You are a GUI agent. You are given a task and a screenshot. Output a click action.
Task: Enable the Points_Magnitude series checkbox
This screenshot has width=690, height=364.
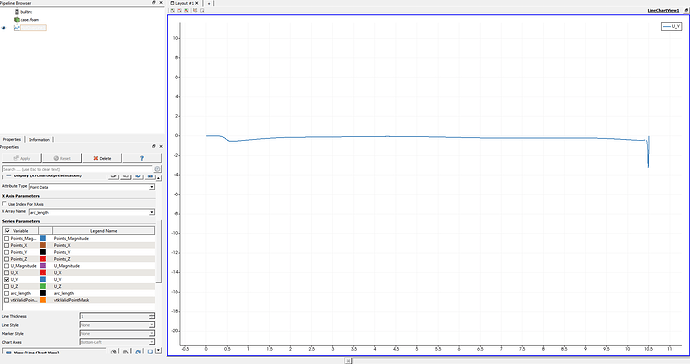[x=7, y=239]
